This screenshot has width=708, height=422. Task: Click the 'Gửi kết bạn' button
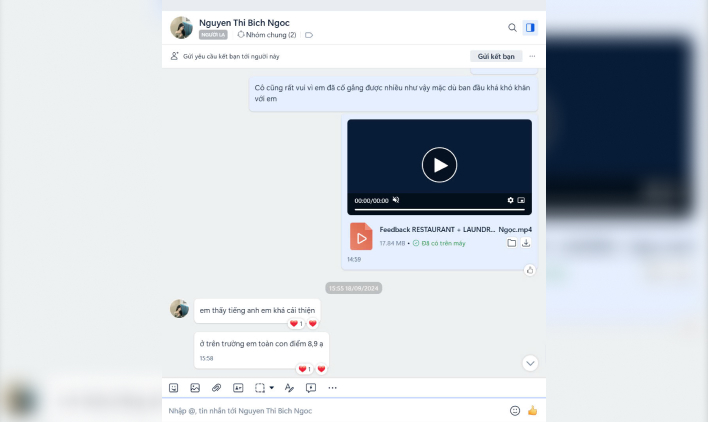coord(496,56)
